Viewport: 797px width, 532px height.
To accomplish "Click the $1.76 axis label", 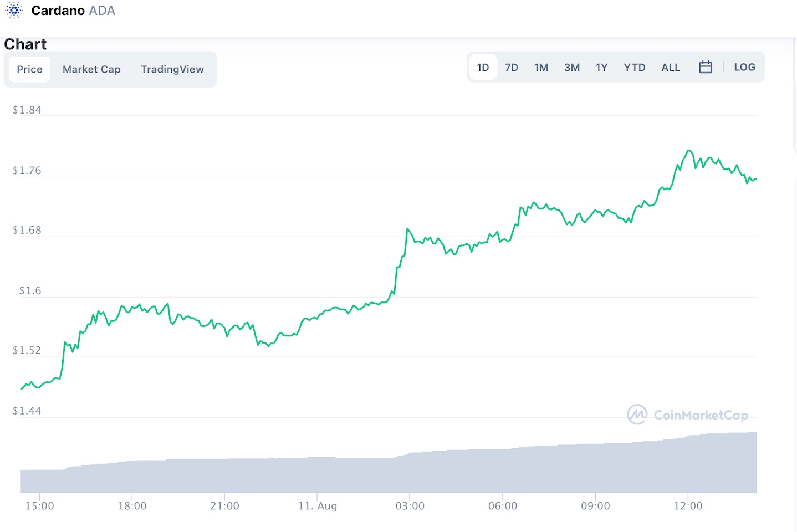I will tap(27, 170).
